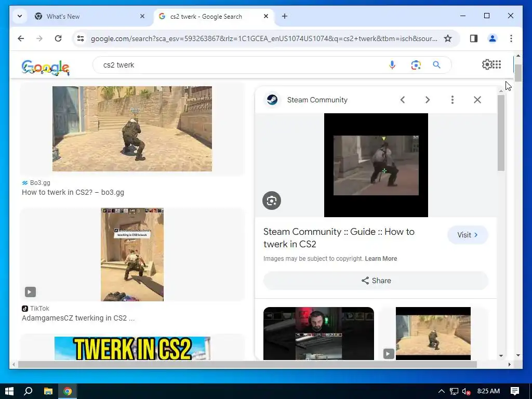Click Chrome icon in taskbar
532x399 pixels.
68,391
